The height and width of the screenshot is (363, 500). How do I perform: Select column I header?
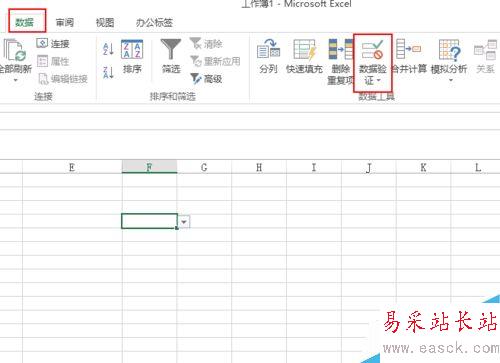(314, 167)
